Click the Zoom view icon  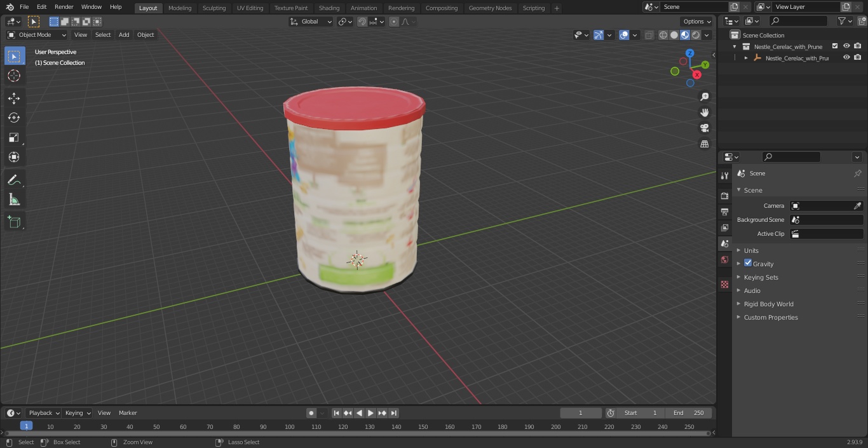point(704,97)
